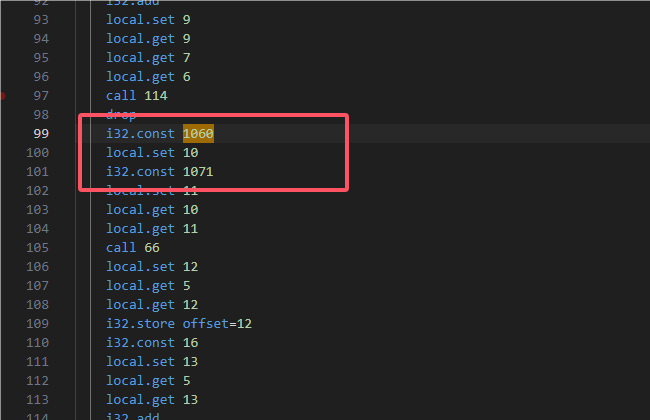Click line number 113 in the gutter
Viewport: 650px width, 420px height.
[37, 400]
